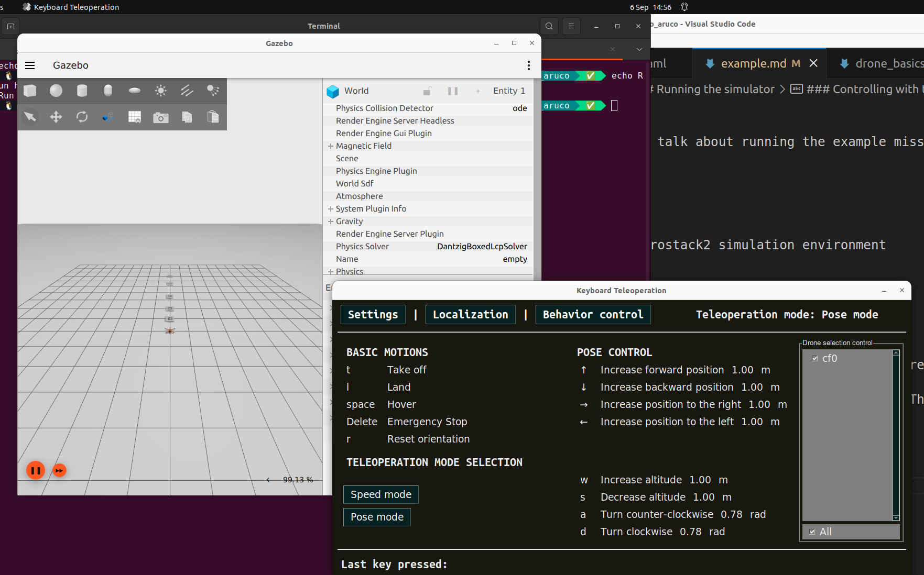Image resolution: width=924 pixels, height=575 pixels.
Task: Open the snap grid settings tool
Action: 135,117
